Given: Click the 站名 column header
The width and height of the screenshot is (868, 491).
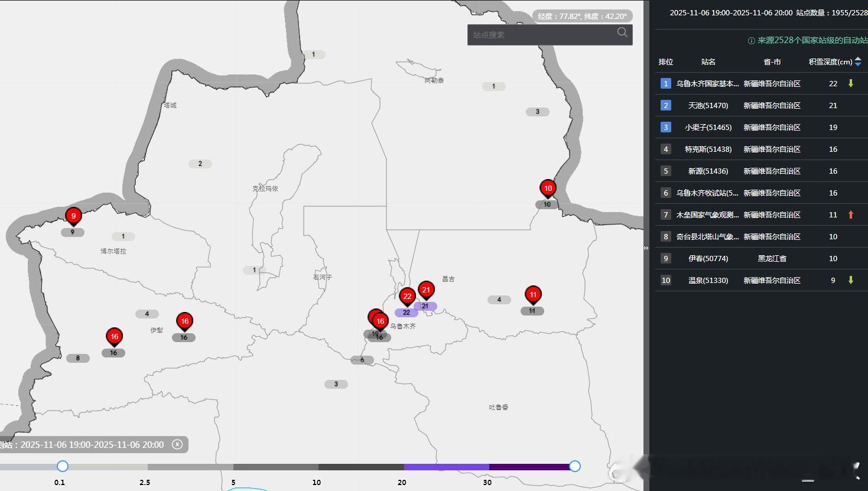Looking at the screenshot, I should (708, 61).
